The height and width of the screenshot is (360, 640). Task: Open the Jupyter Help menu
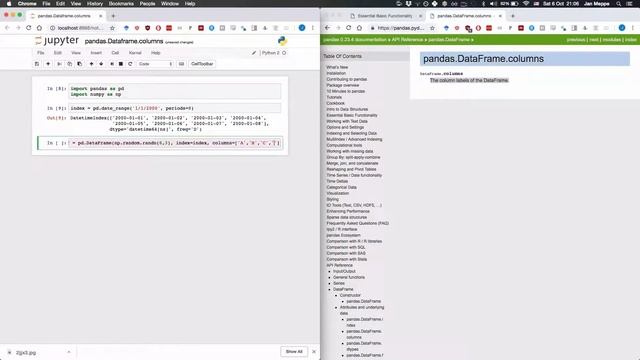point(156,53)
